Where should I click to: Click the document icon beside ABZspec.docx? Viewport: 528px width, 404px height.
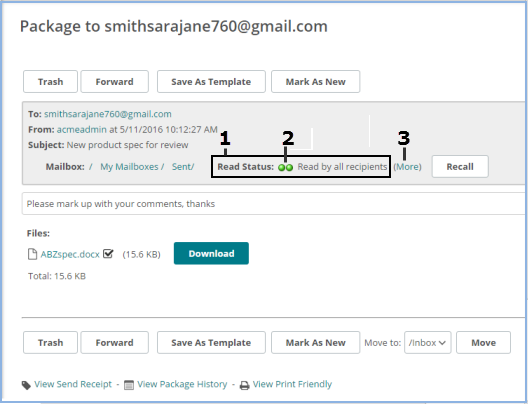32,254
